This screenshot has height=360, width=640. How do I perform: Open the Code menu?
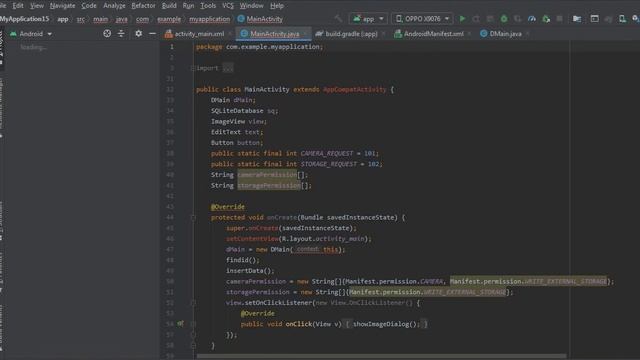coord(89,6)
